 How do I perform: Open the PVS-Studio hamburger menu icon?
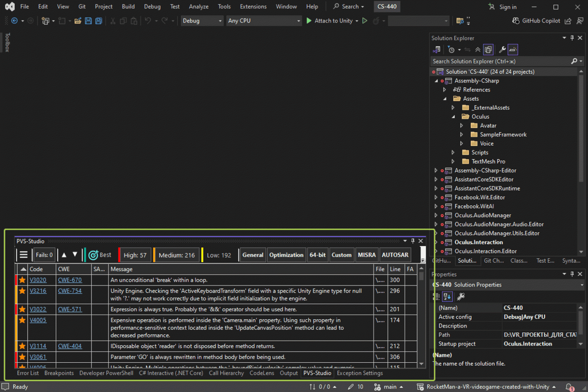pyautogui.click(x=23, y=255)
